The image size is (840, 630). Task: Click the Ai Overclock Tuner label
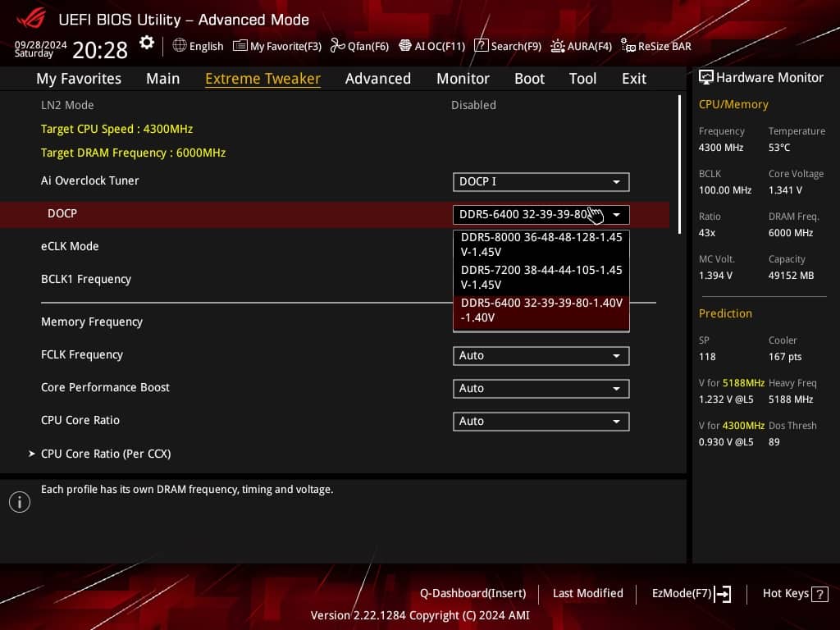click(89, 180)
